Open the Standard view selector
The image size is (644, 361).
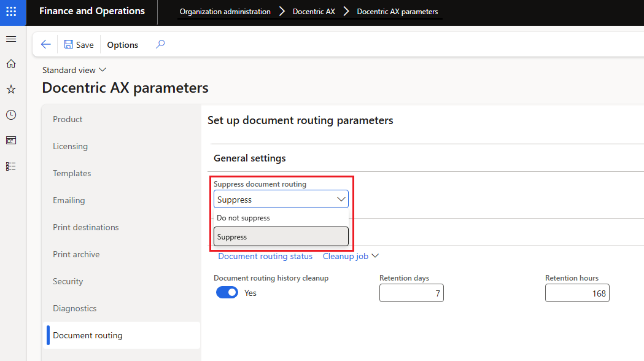coord(74,70)
